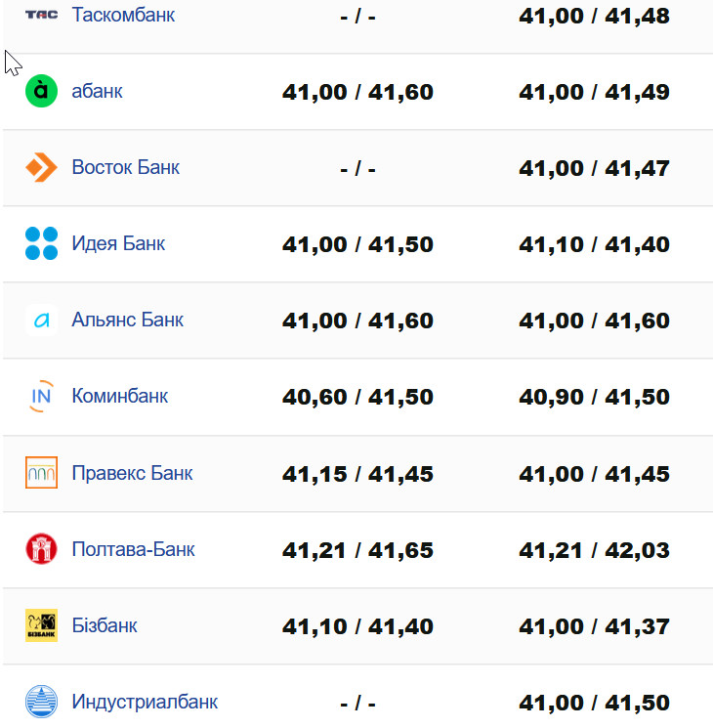
Task: Open the абанк bank link
Action: pos(97,91)
